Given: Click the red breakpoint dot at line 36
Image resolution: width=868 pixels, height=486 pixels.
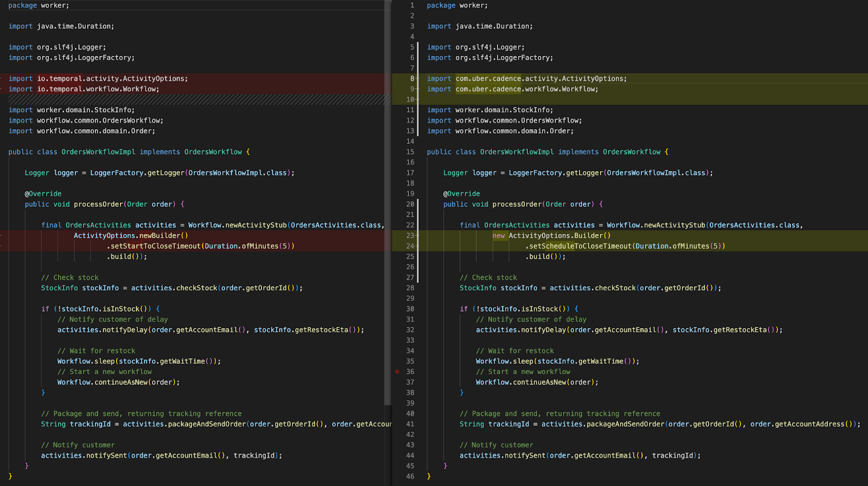Looking at the screenshot, I should [397, 372].
